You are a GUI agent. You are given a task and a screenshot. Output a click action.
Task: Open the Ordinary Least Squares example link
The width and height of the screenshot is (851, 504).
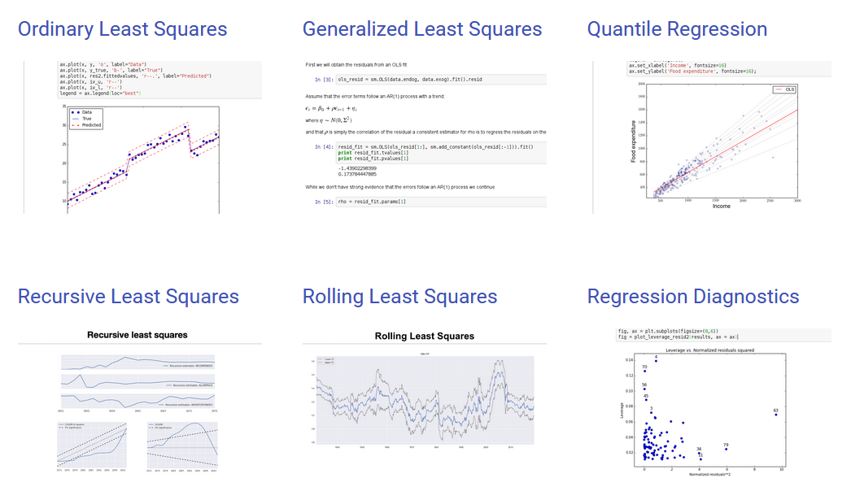point(122,29)
